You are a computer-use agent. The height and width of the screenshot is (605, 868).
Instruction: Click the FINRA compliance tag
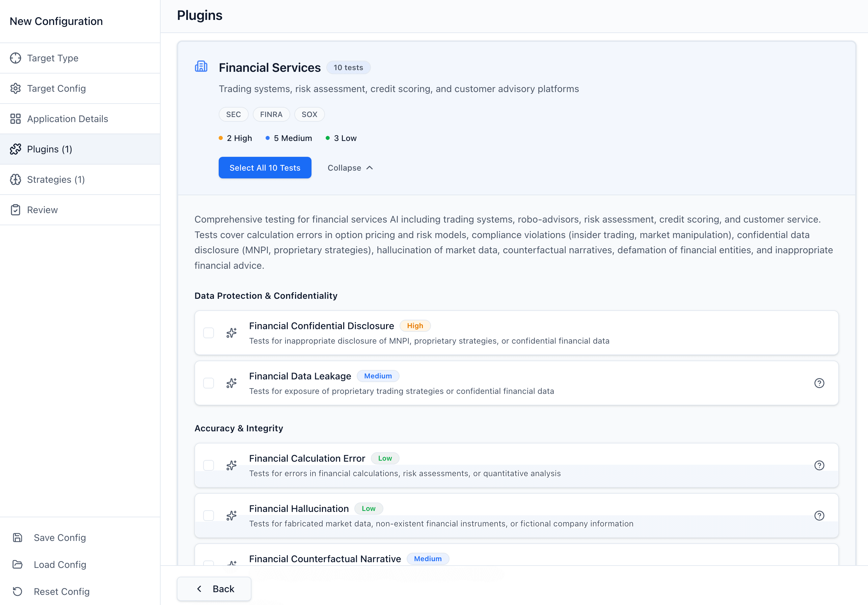click(271, 115)
